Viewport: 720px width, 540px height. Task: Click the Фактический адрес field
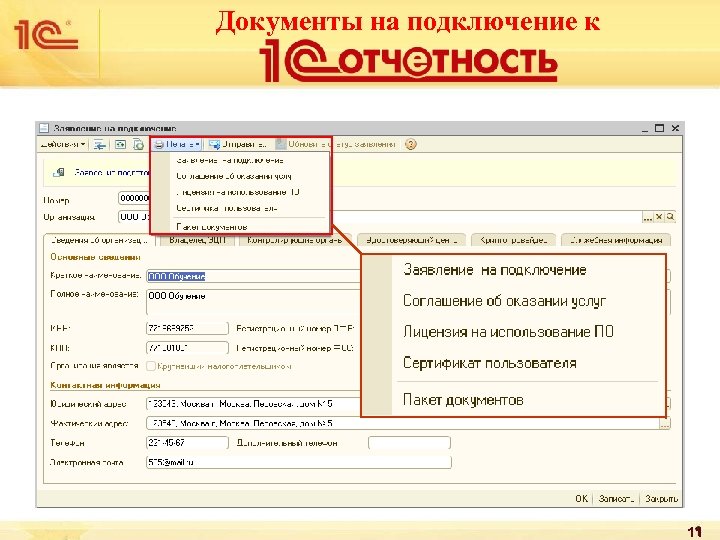[x=403, y=423]
